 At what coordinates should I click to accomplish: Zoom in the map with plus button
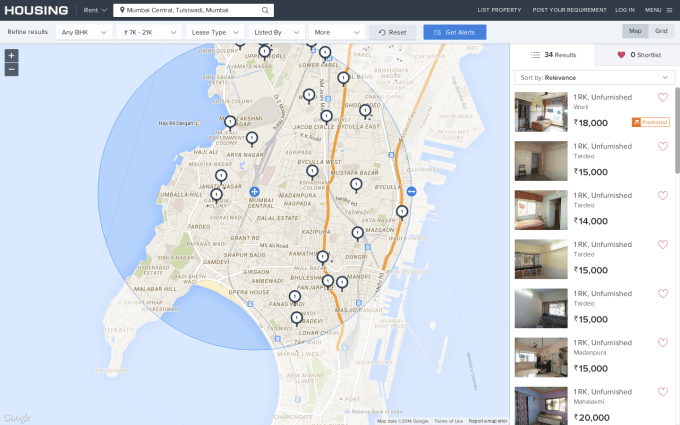point(11,56)
